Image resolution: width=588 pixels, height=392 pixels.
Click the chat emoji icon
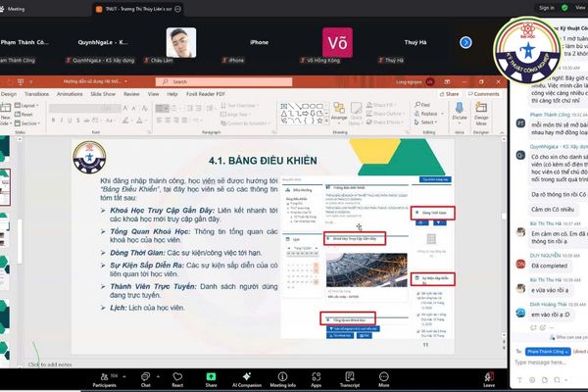pyautogui.click(x=532, y=380)
